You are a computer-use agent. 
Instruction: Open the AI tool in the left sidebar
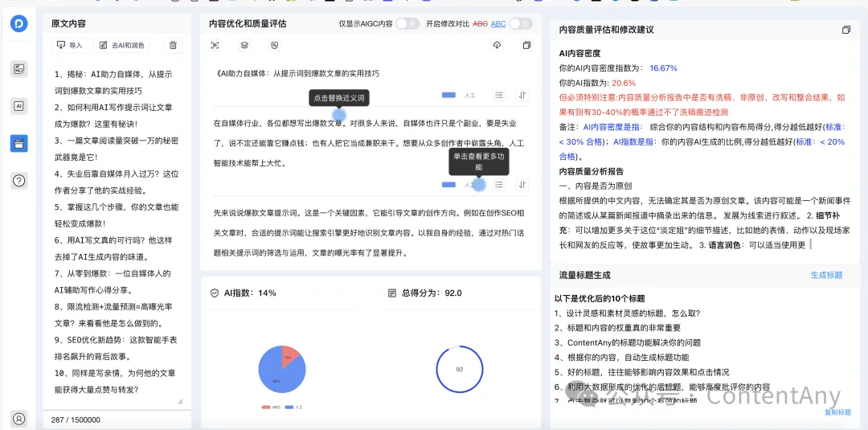click(x=19, y=106)
